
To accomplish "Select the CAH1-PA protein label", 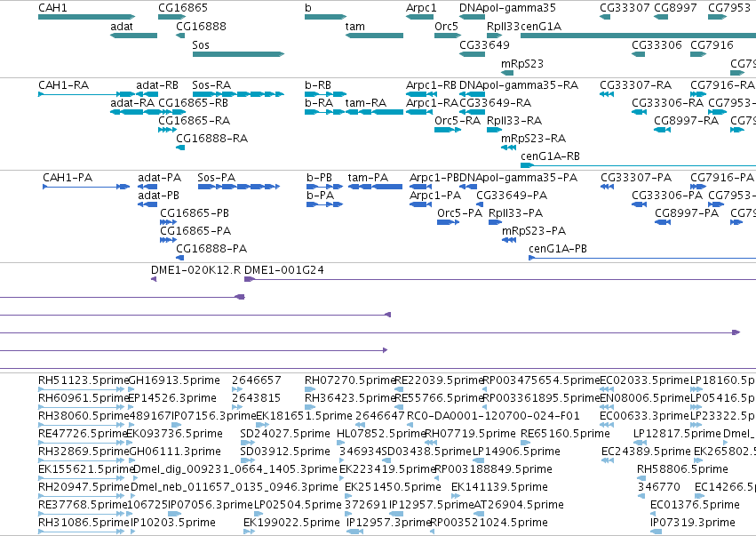I will coord(68,178).
